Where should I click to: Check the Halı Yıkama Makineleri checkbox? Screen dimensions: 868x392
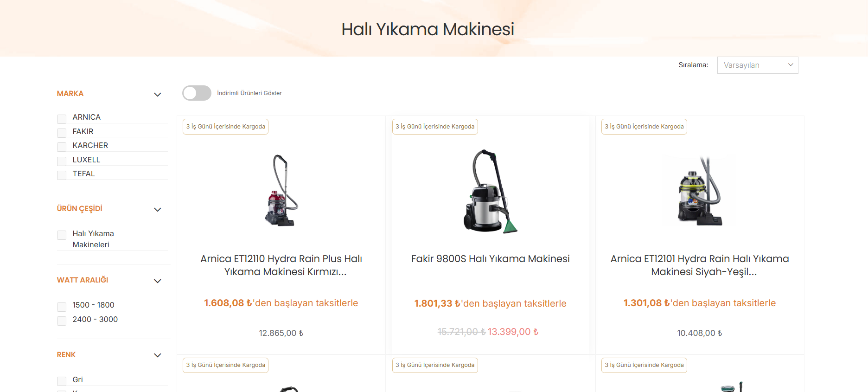point(62,235)
